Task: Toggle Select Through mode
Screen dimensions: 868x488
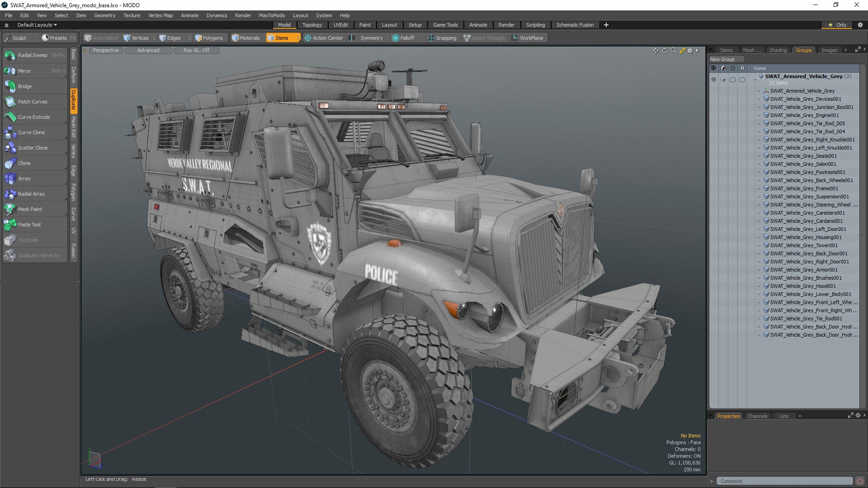Action: pyautogui.click(x=484, y=38)
